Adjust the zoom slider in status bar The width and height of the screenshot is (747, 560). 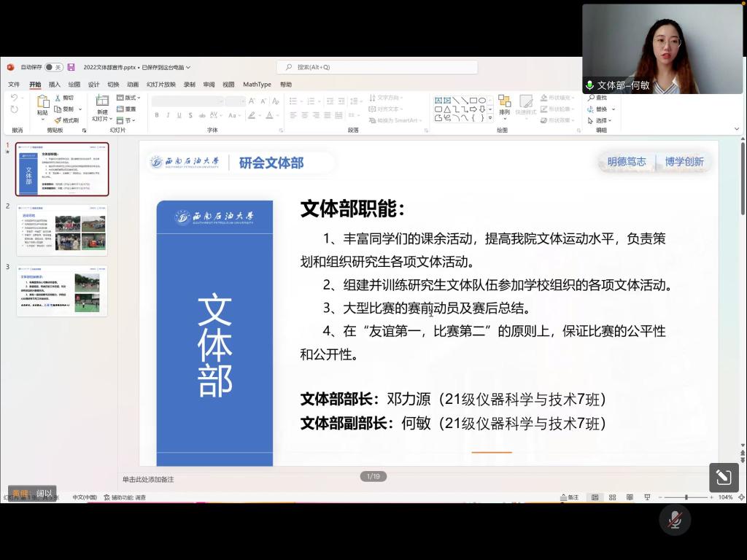[x=686, y=497]
